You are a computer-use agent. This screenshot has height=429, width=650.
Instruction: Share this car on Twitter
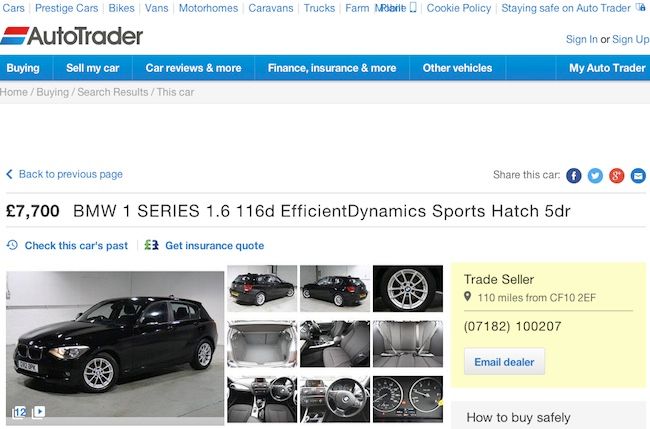tap(595, 176)
